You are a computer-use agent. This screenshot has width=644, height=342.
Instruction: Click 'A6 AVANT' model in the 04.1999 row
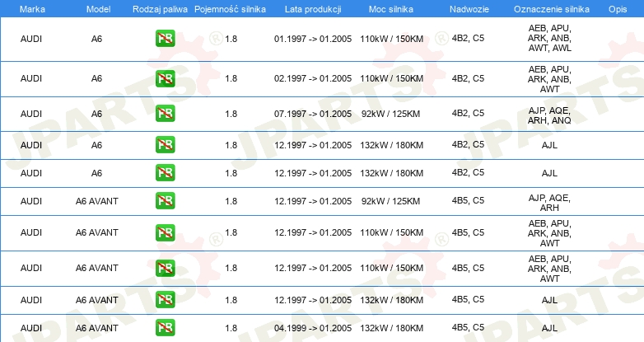coord(97,328)
